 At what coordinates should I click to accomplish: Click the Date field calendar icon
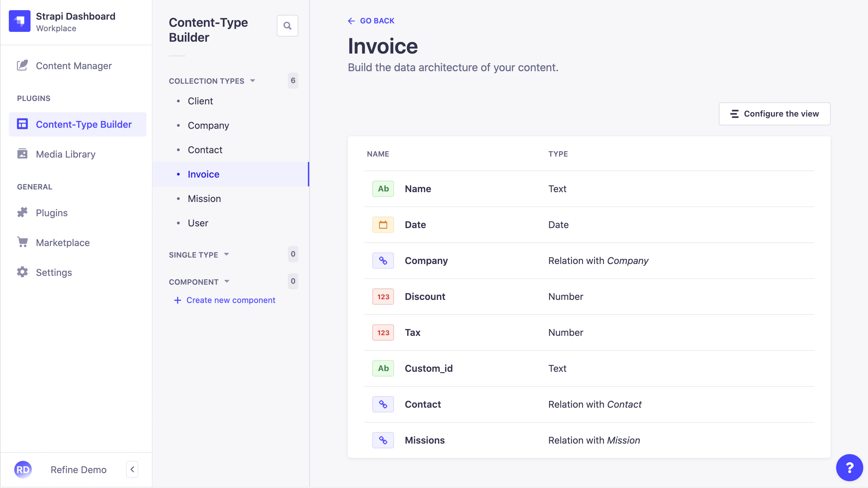(382, 224)
